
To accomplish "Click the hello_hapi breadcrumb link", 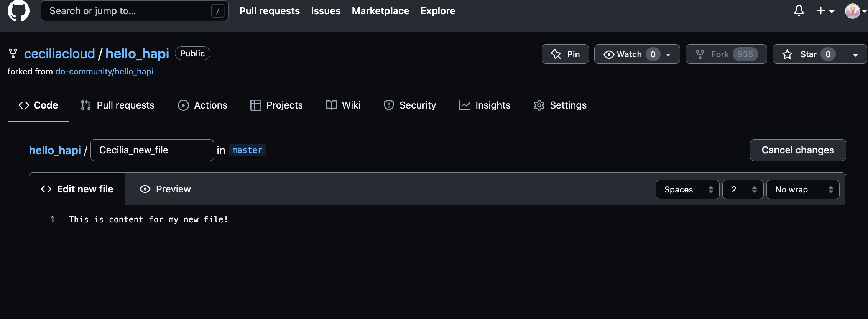I will click(55, 150).
